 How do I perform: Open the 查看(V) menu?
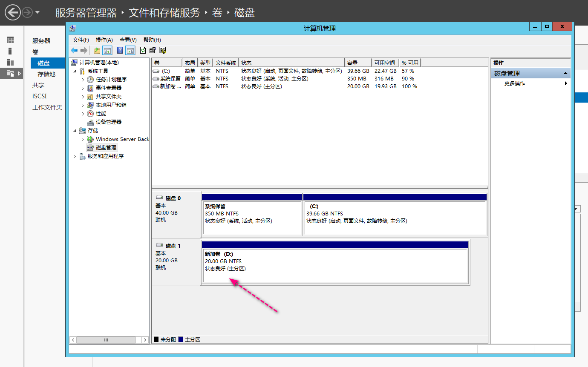(x=128, y=40)
